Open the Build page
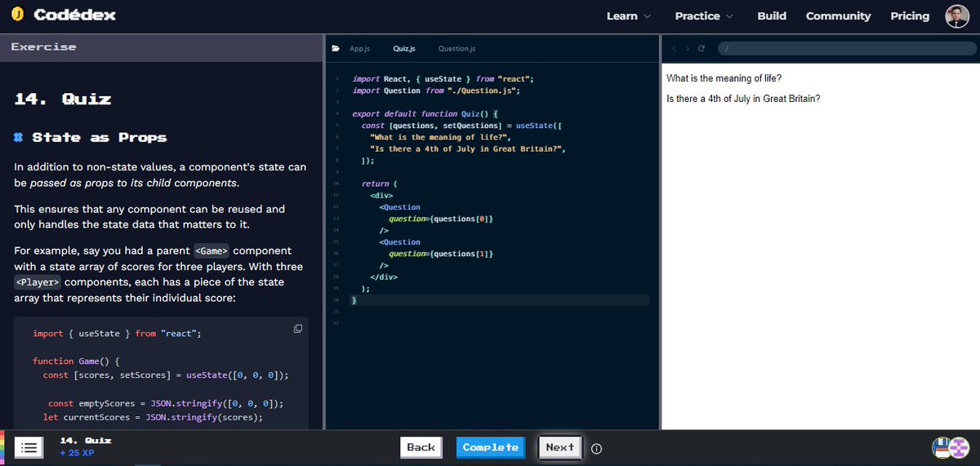This screenshot has width=980, height=466. (772, 16)
